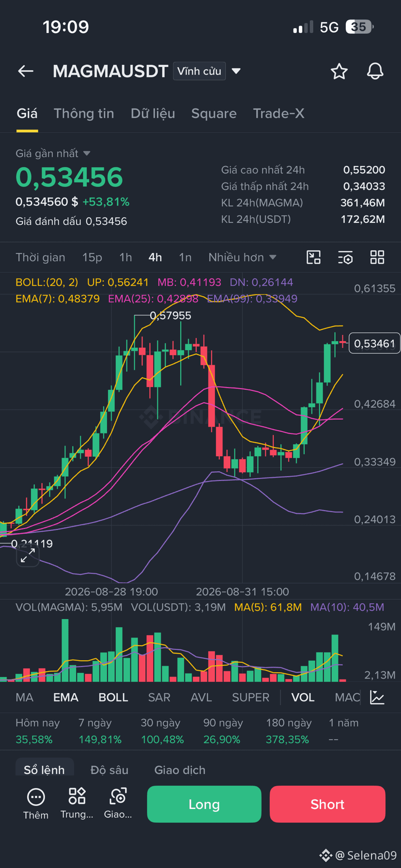
Task: Tap the red Short button
Action: [x=327, y=804]
